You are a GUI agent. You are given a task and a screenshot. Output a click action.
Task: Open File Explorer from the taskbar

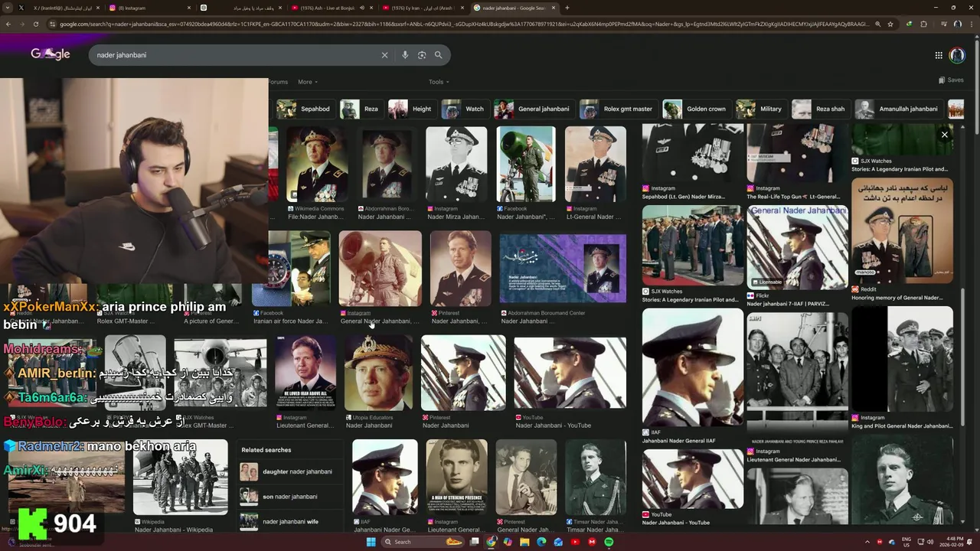pyautogui.click(x=524, y=542)
